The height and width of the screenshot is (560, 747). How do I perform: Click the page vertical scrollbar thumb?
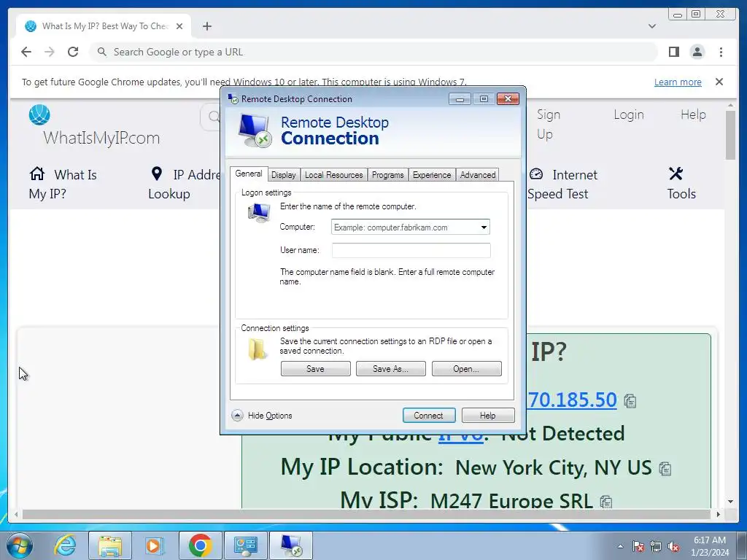coord(730,135)
